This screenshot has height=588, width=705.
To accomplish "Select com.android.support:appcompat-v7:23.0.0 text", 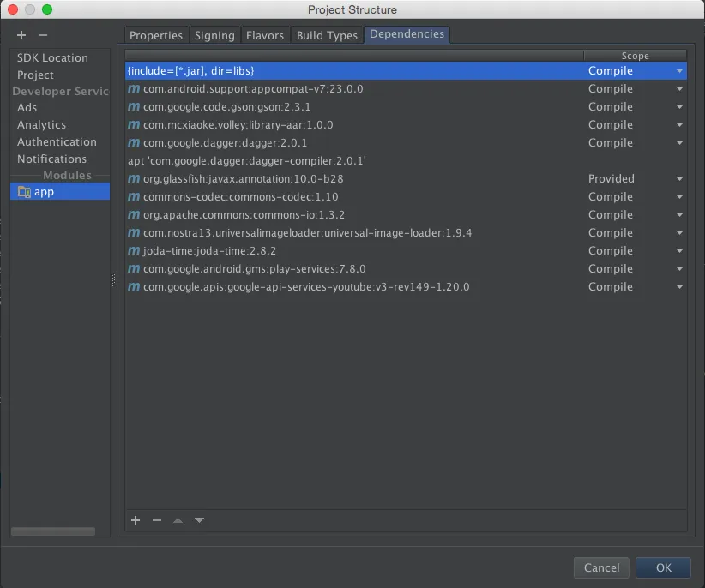I will click(x=253, y=88).
